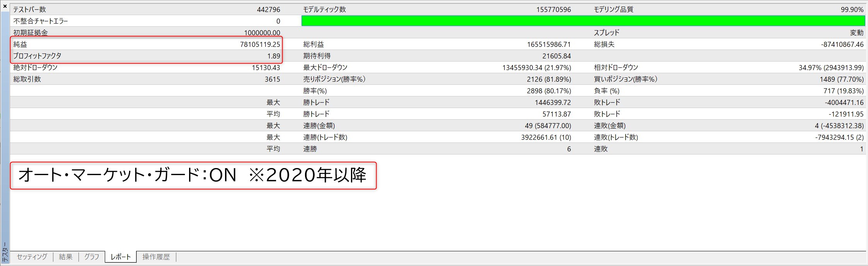Screen dimensions: 868x266
Task: Select the テストバー数 value 442796
Action: [x=268, y=9]
